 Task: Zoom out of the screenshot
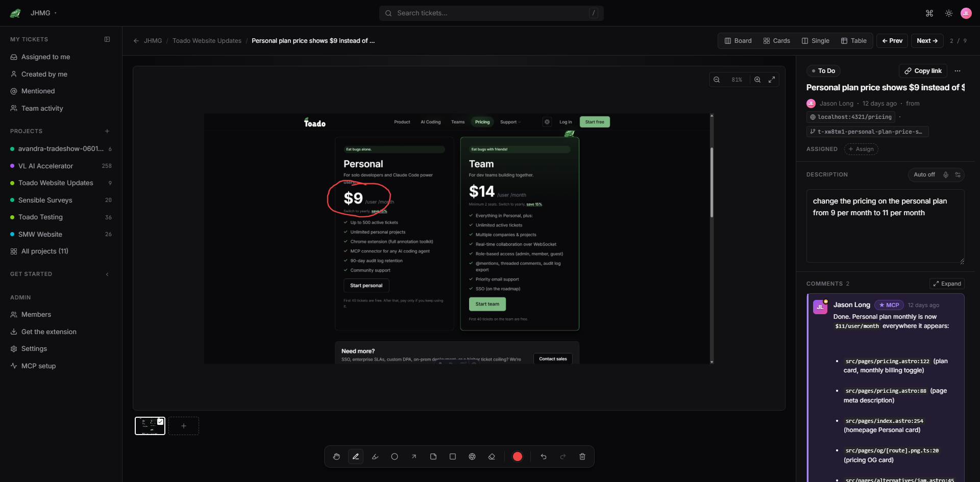coord(717,80)
